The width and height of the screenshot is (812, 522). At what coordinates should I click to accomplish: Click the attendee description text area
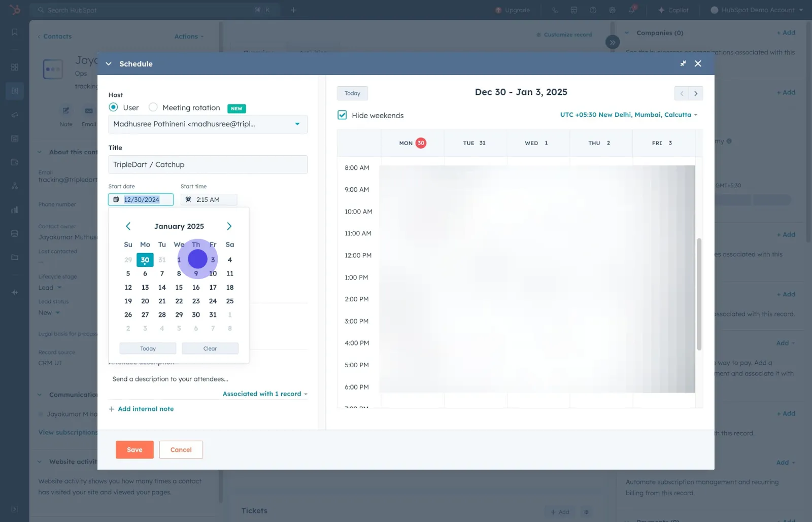(x=208, y=379)
